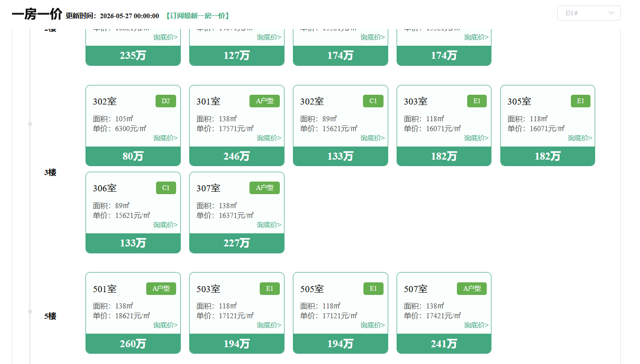The image size is (640, 364).
Task: Select the 246万 price bar
Action: coord(237,156)
